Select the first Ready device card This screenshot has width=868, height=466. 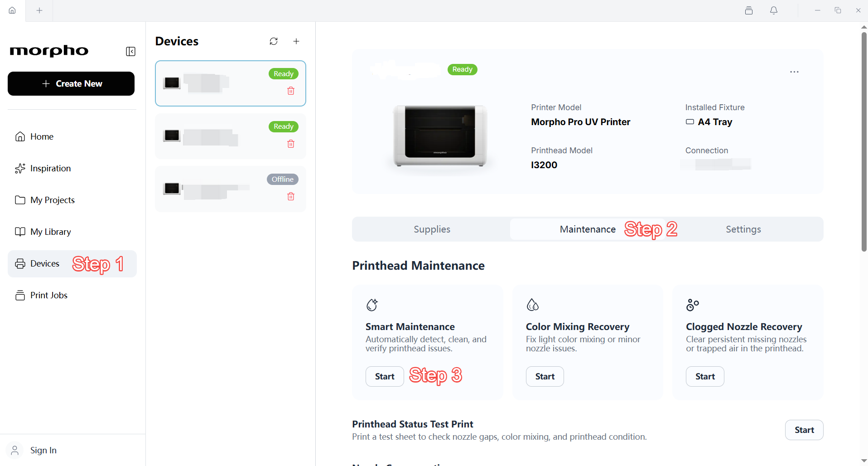pos(231,83)
